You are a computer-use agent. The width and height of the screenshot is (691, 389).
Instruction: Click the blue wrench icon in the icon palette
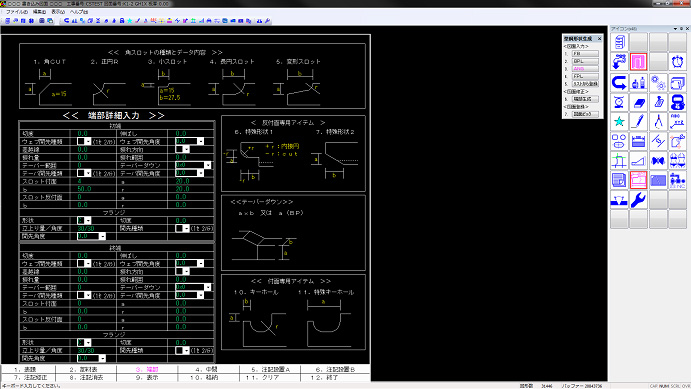(638, 200)
